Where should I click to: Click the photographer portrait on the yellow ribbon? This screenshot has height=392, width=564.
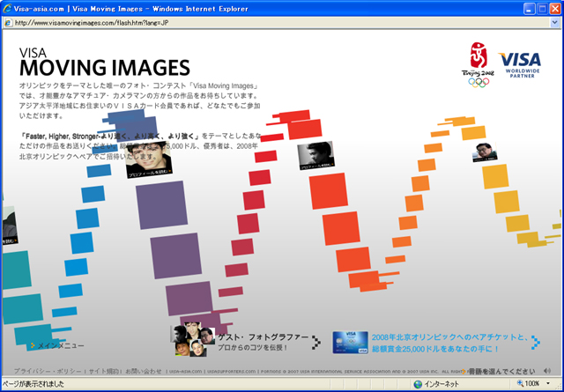point(485,152)
